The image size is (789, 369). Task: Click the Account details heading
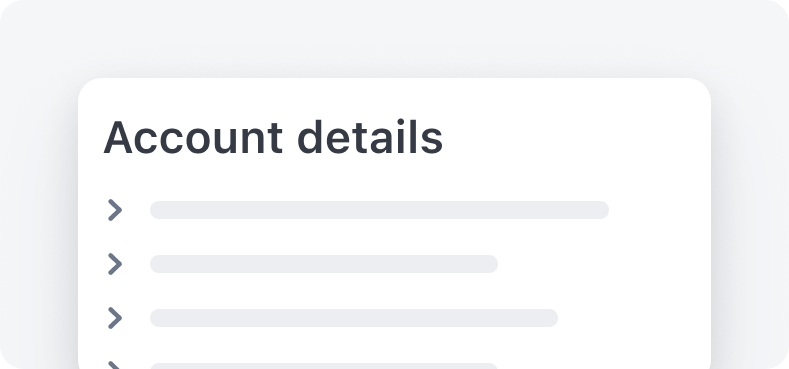[x=273, y=137]
